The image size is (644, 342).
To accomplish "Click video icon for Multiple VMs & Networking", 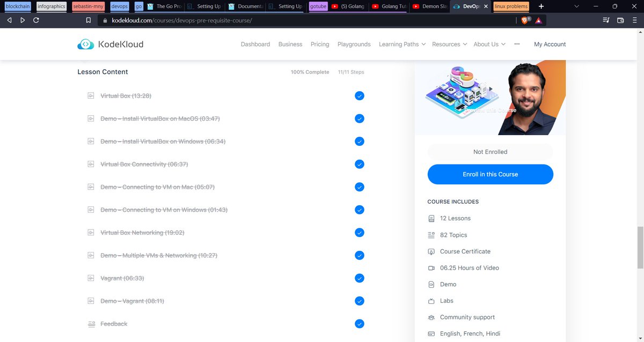I will click(x=91, y=255).
